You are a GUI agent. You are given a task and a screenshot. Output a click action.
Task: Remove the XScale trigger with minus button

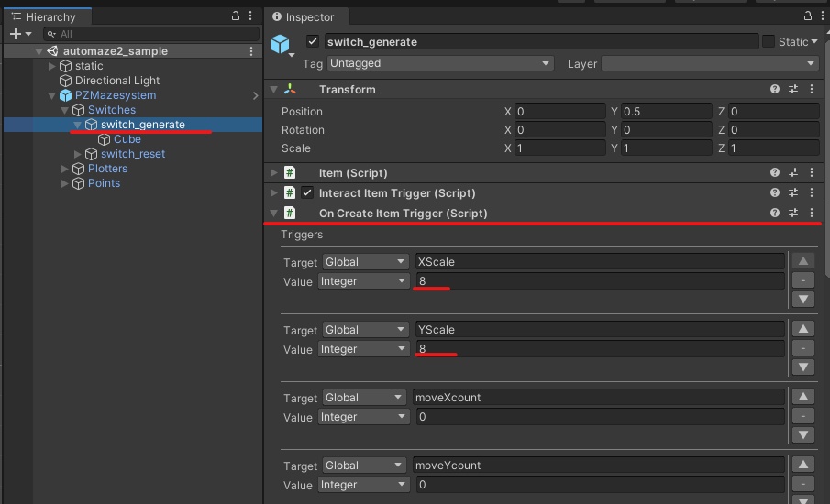803,280
